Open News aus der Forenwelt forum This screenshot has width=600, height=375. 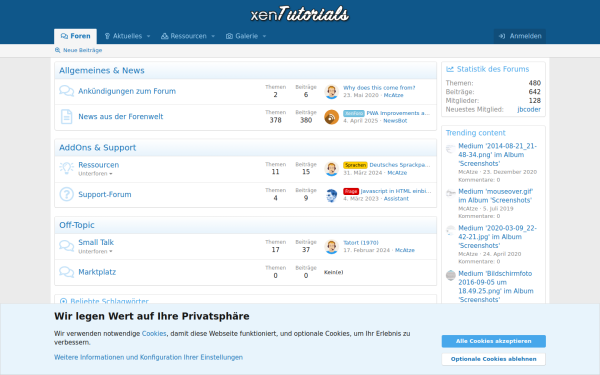coord(121,116)
